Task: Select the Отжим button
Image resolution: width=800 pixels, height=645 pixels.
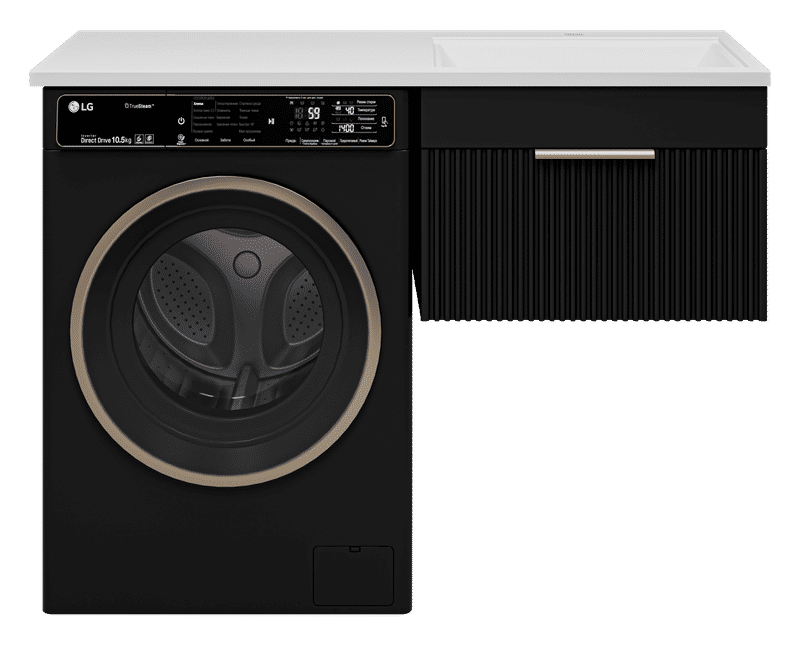Action: tap(366, 128)
